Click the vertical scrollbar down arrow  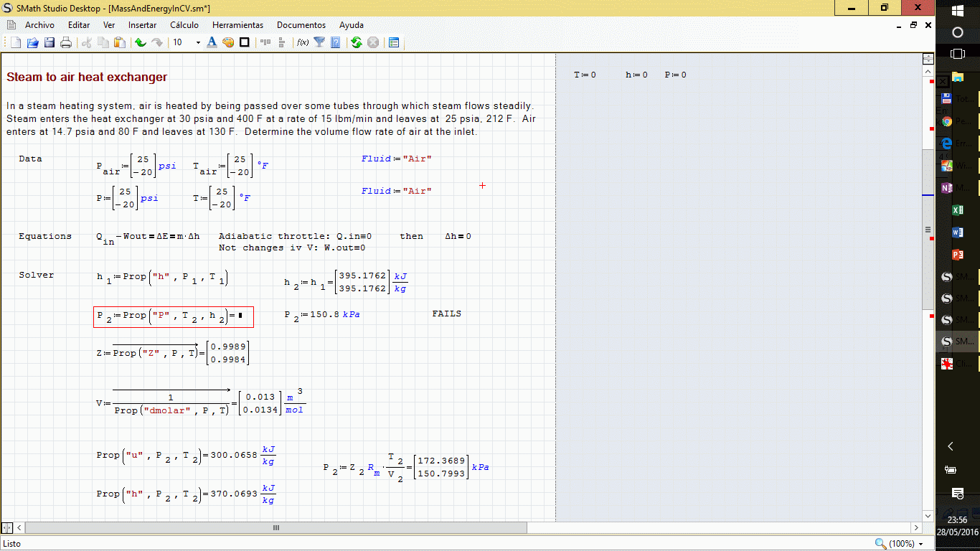click(928, 515)
